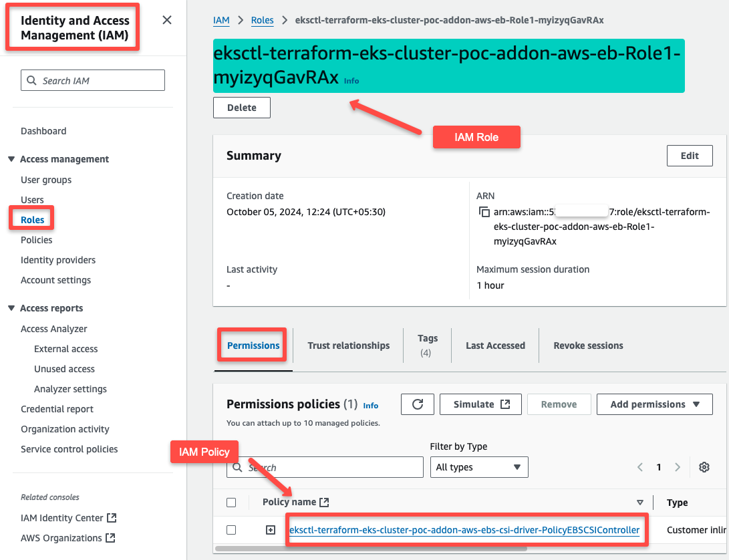The height and width of the screenshot is (560, 729).
Task: Open the All types filter dropdown
Action: tap(478, 466)
